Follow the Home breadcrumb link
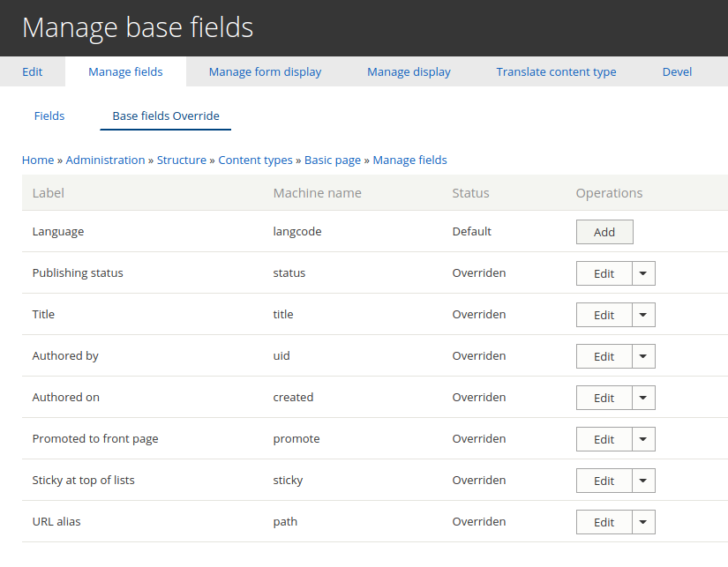Viewport: 728px width, 567px height. point(38,160)
